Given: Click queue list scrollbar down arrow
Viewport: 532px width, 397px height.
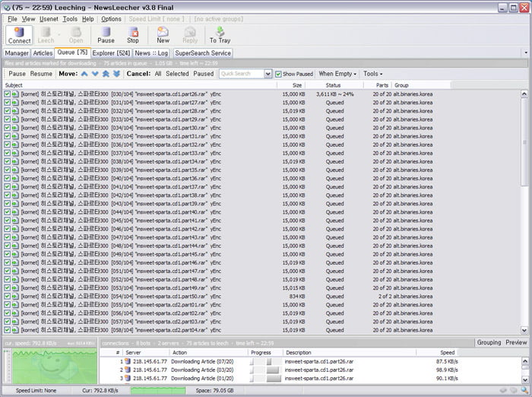Looking at the screenshot, I should click(x=524, y=330).
